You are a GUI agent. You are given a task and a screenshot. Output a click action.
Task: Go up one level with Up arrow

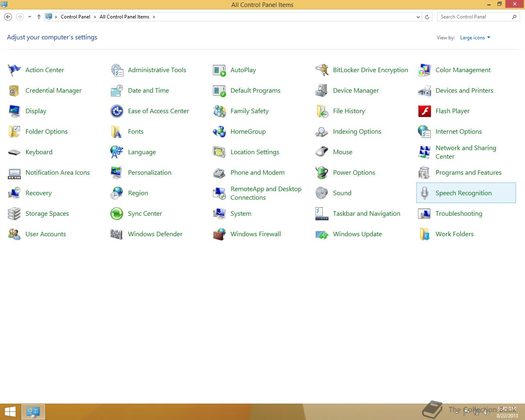click(x=39, y=17)
